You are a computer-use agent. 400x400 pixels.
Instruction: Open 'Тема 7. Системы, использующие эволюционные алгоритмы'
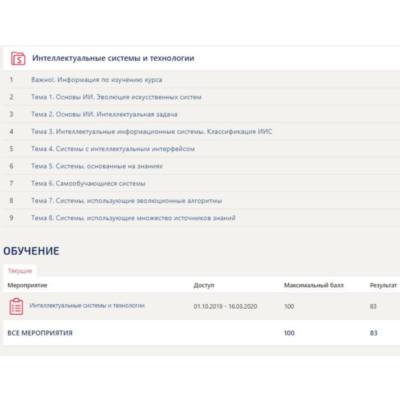point(127,201)
